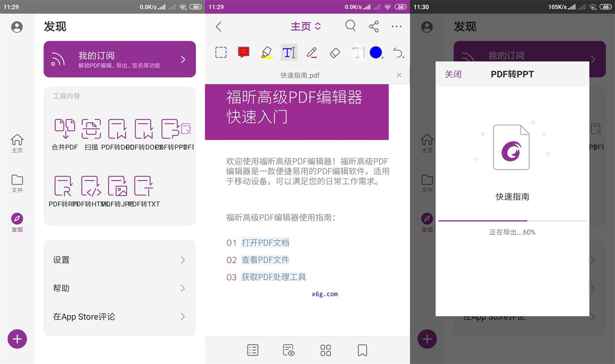Tap 关闭 to close the PDF转PPT dialog
This screenshot has height=364, width=615.
(x=453, y=74)
